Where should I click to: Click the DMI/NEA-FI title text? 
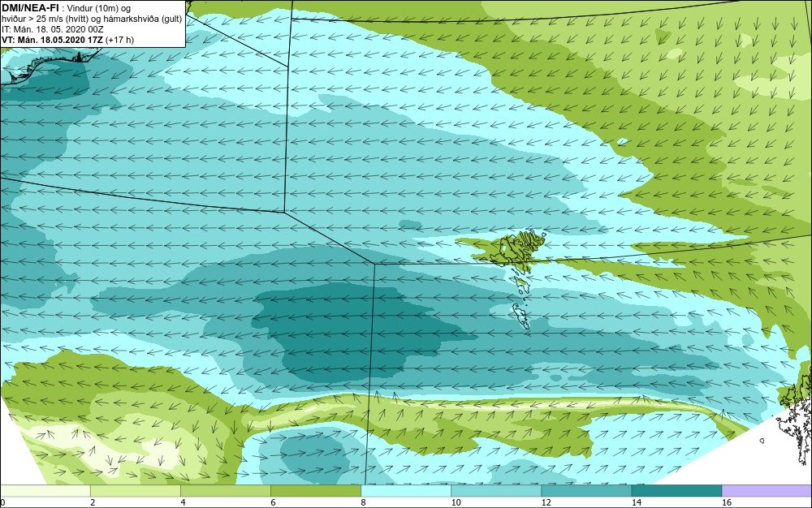point(30,8)
